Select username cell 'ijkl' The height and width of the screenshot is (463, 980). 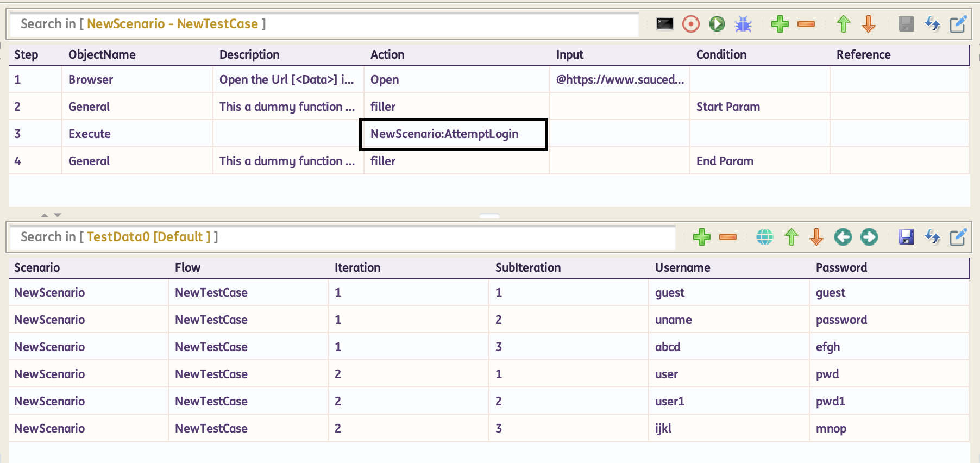point(729,428)
